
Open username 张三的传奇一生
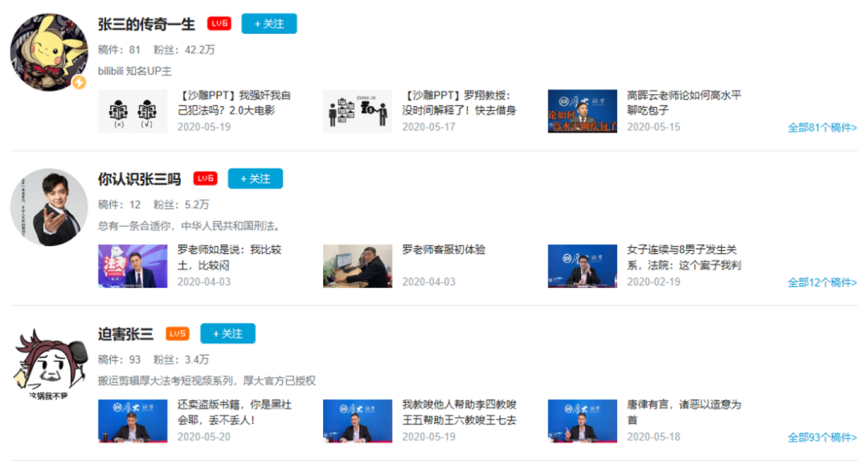(147, 24)
